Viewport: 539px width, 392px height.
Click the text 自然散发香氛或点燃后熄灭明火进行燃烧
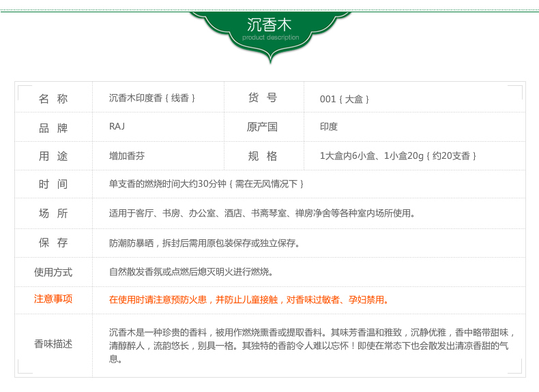coord(191,272)
